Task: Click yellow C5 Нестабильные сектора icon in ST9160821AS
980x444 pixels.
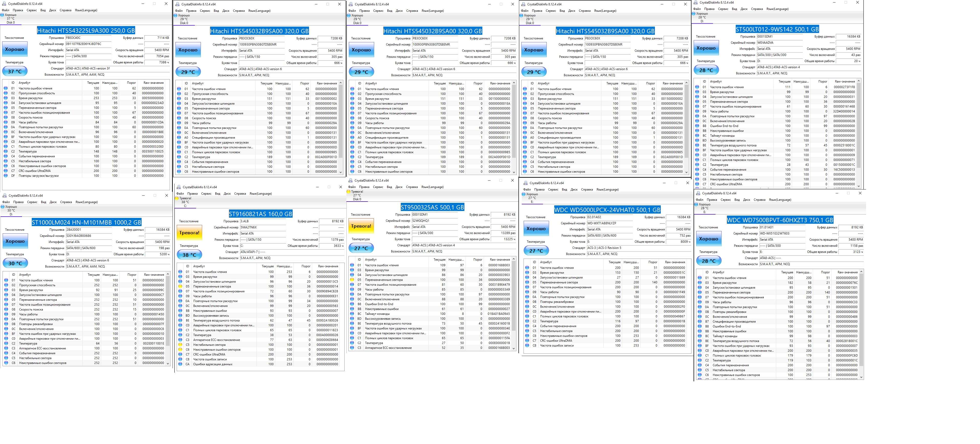Action: (180, 345)
